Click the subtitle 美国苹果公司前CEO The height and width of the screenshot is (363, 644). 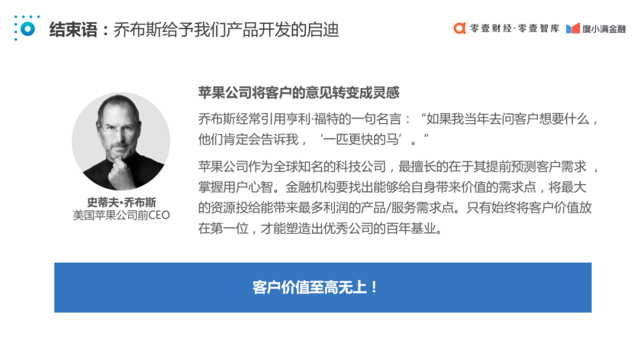coord(121,215)
